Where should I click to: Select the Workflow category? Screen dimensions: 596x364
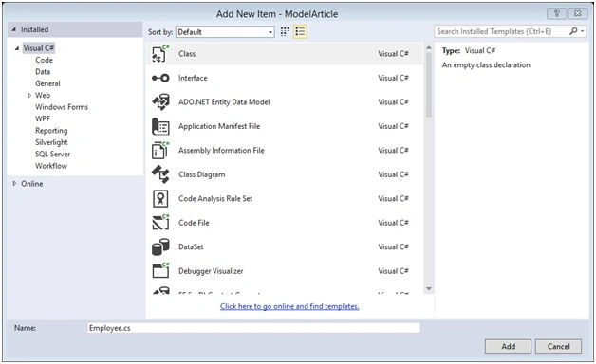[x=51, y=166]
